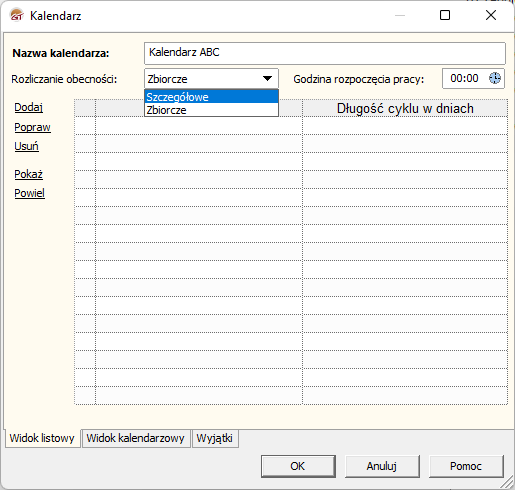Maximize the Kalendarz window
The image size is (515, 490).
click(445, 15)
